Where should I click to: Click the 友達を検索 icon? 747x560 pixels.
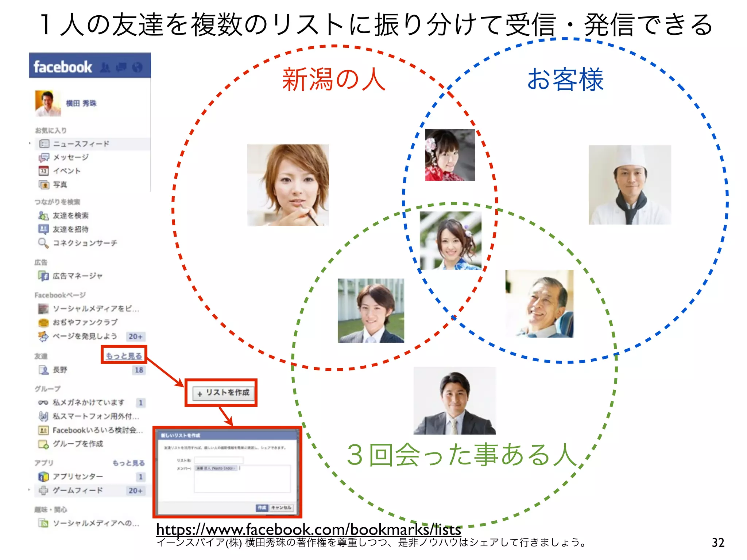[43, 216]
